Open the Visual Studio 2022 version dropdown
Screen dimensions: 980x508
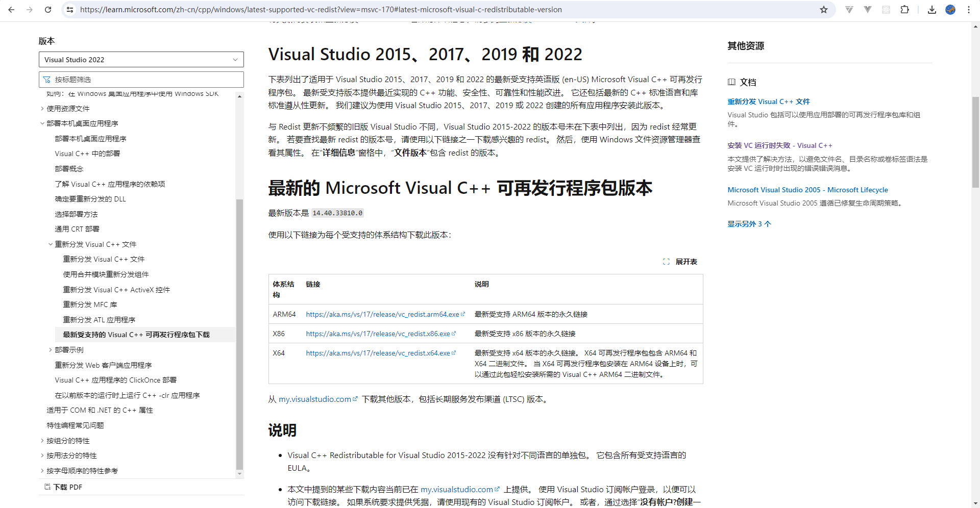pos(141,60)
